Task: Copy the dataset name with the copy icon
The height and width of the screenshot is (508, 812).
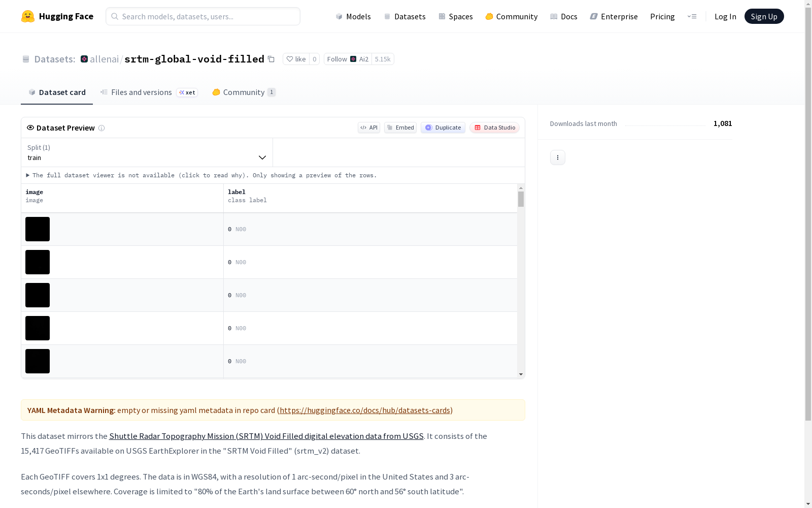Action: [x=271, y=59]
